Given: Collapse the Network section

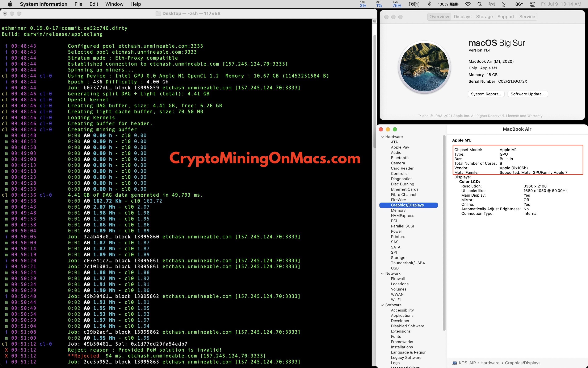Looking at the screenshot, I should tap(382, 274).
